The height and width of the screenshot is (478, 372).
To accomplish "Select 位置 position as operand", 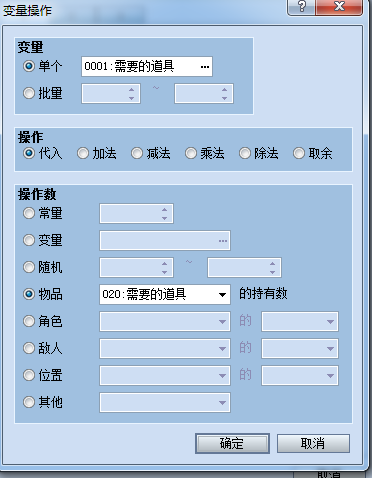I will coord(29,375).
